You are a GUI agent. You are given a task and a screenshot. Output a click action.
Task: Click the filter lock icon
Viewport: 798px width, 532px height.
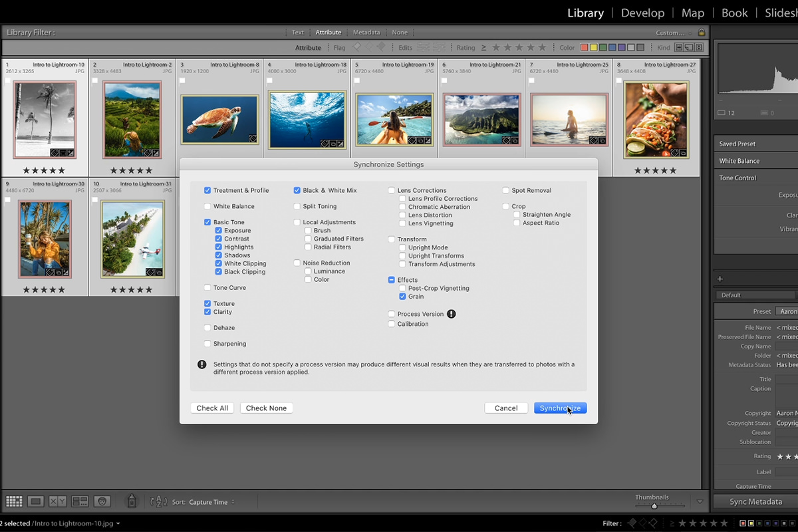point(702,32)
